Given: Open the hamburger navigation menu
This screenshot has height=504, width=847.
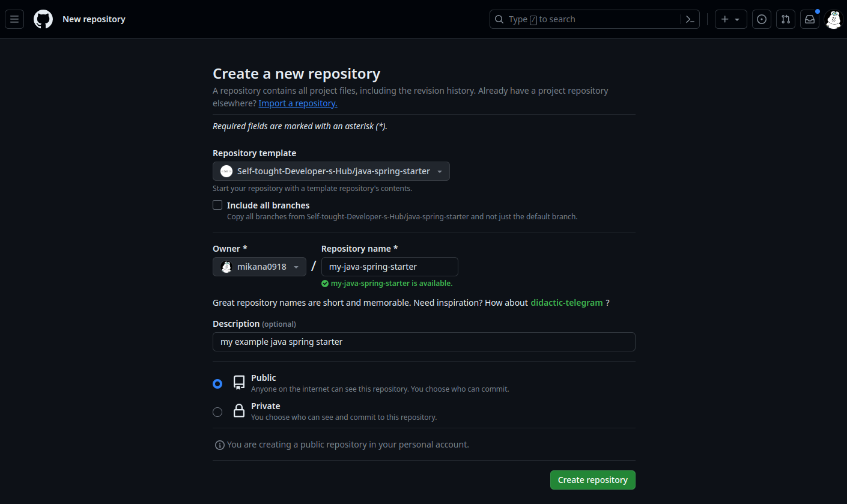Looking at the screenshot, I should click(14, 19).
